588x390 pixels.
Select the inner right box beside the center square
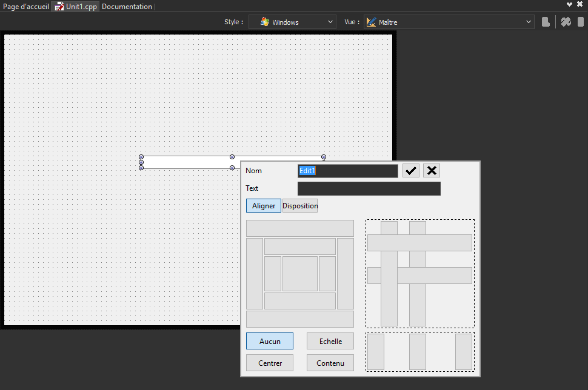click(327, 274)
